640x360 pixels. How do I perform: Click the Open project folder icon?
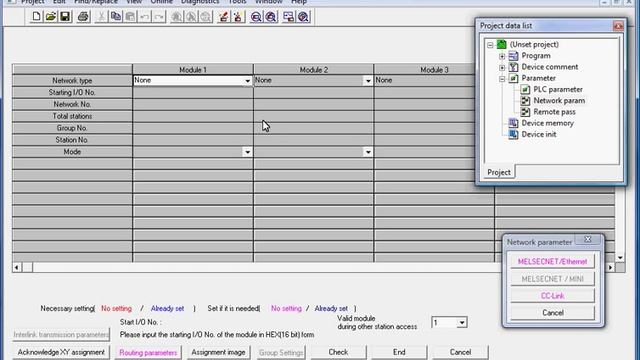tap(51, 17)
